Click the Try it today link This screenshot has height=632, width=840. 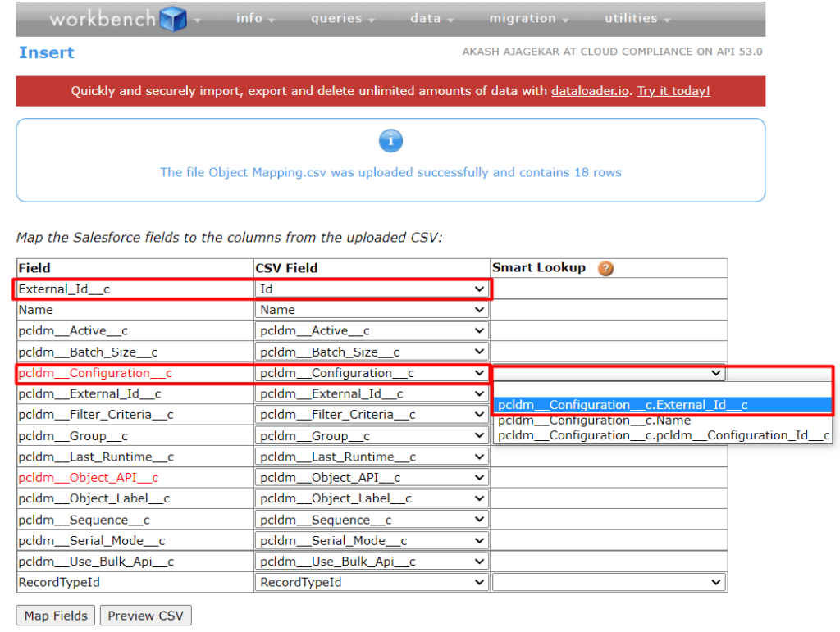point(673,91)
